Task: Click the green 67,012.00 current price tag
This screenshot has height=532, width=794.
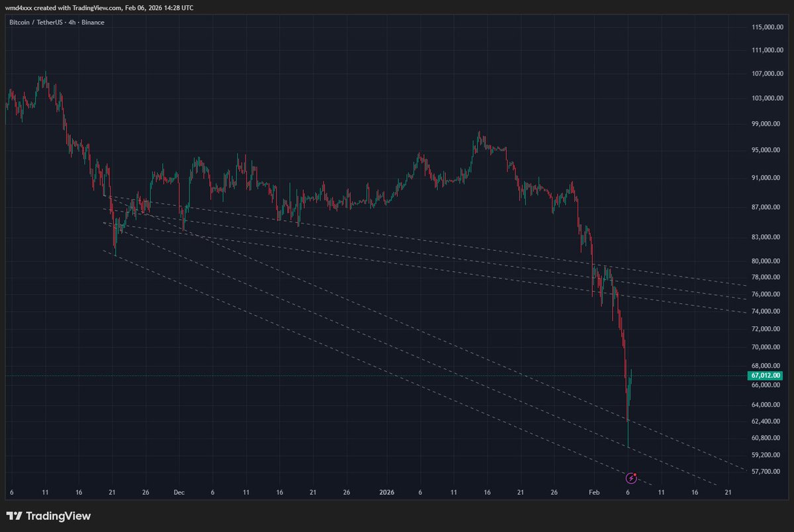Action: click(x=766, y=375)
